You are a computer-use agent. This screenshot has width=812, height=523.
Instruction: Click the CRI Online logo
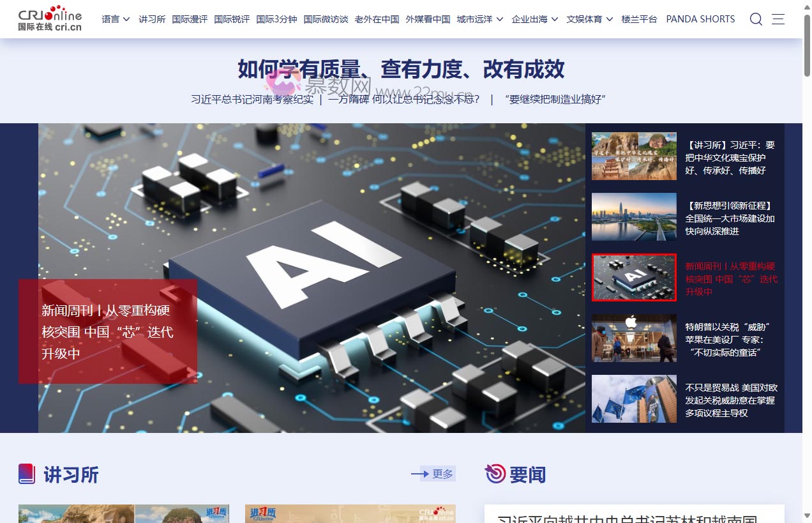pyautogui.click(x=50, y=19)
